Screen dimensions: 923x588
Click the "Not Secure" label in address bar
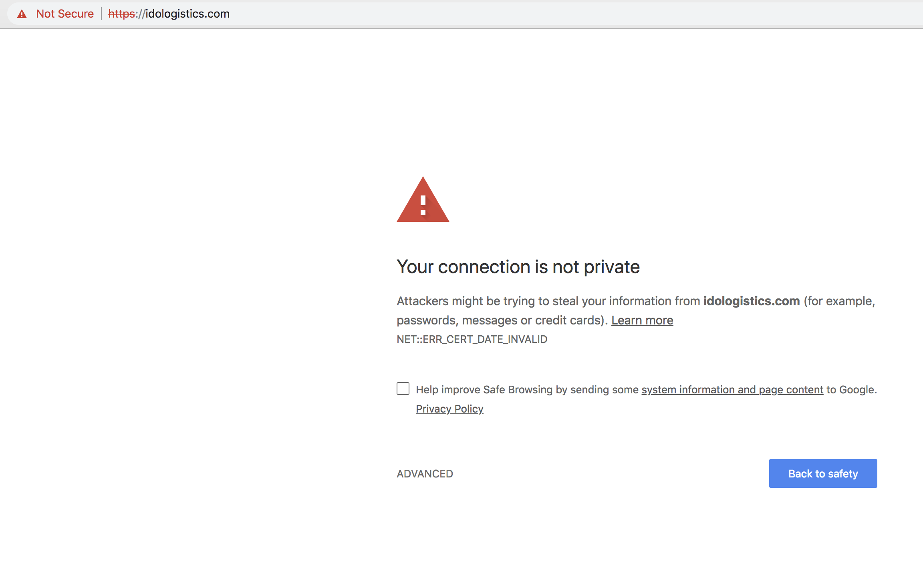(x=65, y=14)
